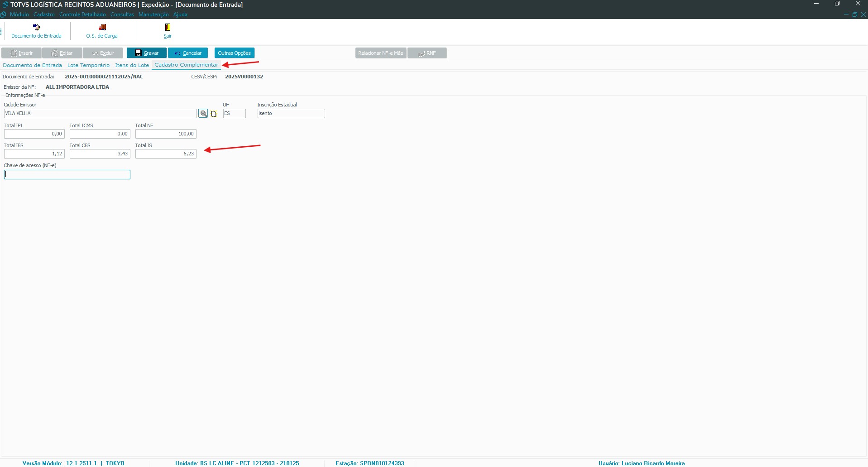Click the Inscrição Estadual field

click(x=291, y=114)
